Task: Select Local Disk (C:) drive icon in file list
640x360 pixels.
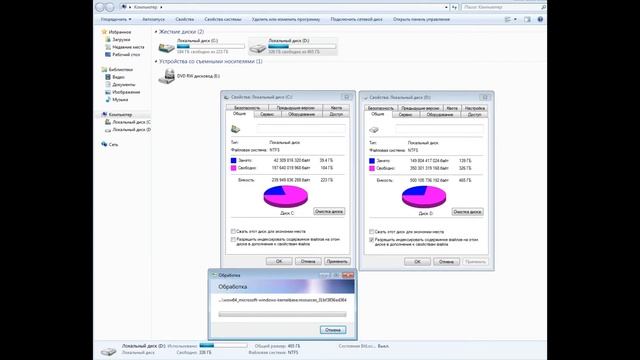Action: [166, 47]
